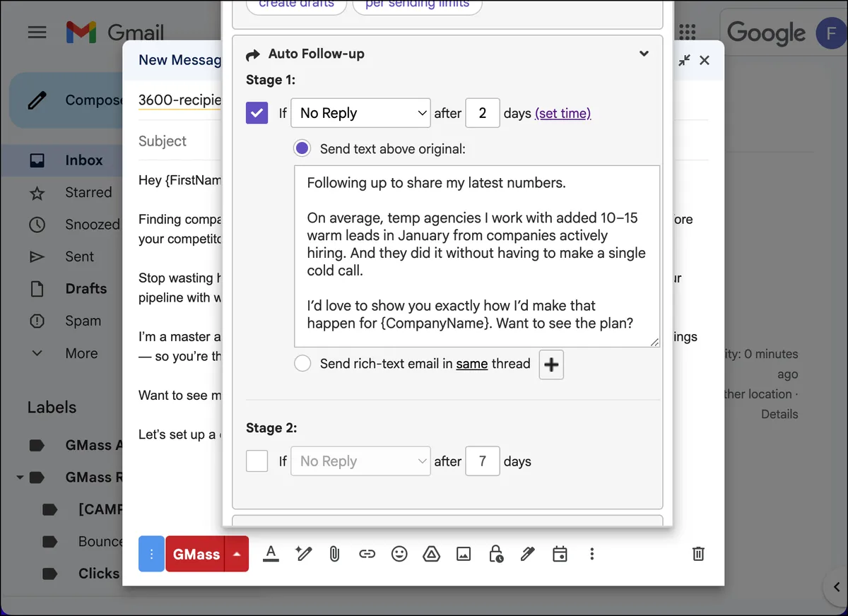Expand the More sidebar section
This screenshot has width=848, height=616.
[81, 353]
